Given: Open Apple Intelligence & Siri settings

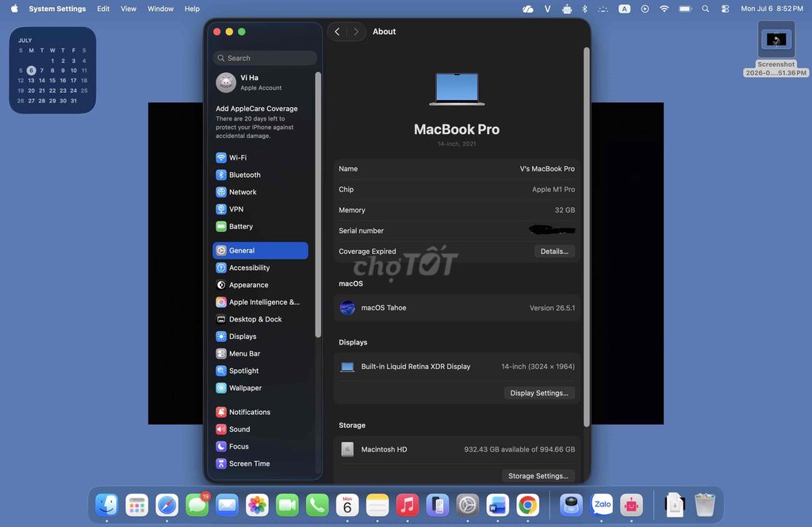Looking at the screenshot, I should pyautogui.click(x=260, y=302).
